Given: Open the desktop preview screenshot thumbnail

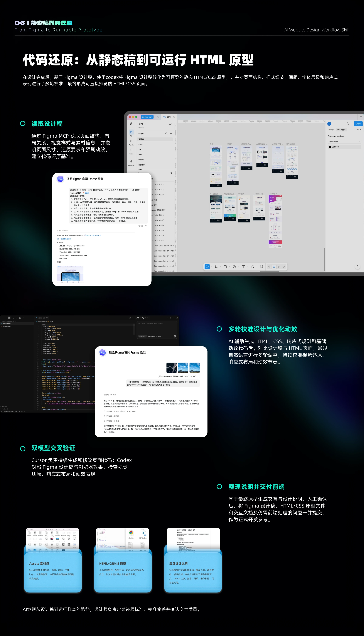Looking at the screenshot, I should click(71, 274).
